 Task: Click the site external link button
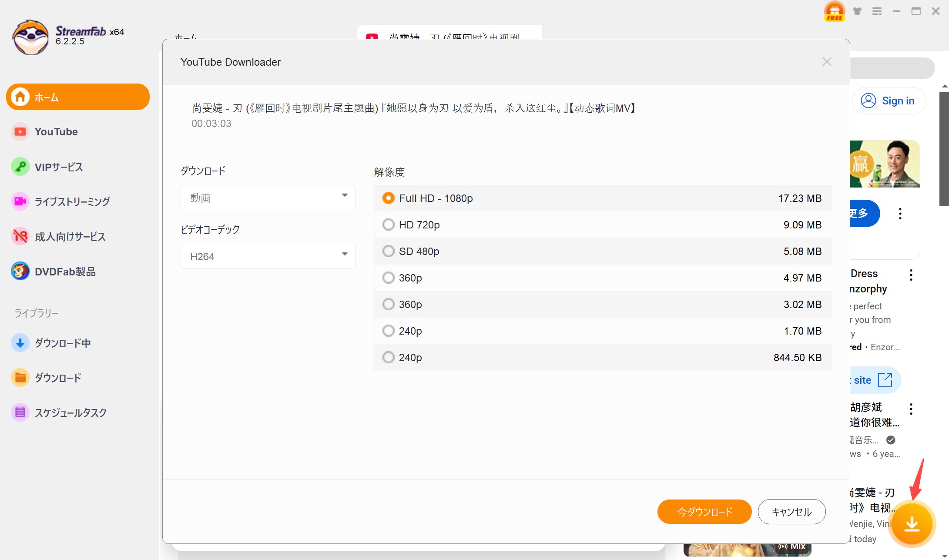pyautogui.click(x=875, y=380)
